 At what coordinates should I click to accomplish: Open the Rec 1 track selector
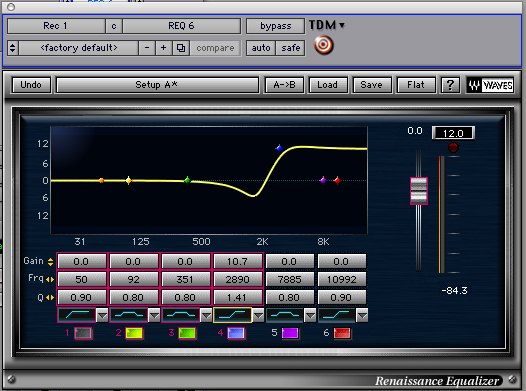(x=56, y=26)
